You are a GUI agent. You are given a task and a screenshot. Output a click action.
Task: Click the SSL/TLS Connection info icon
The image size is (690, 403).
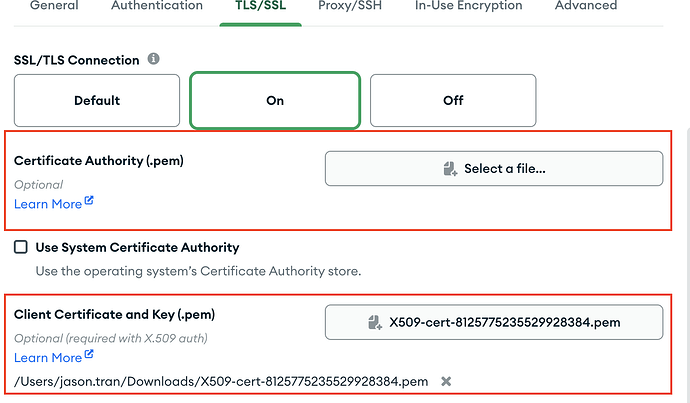coord(154,59)
